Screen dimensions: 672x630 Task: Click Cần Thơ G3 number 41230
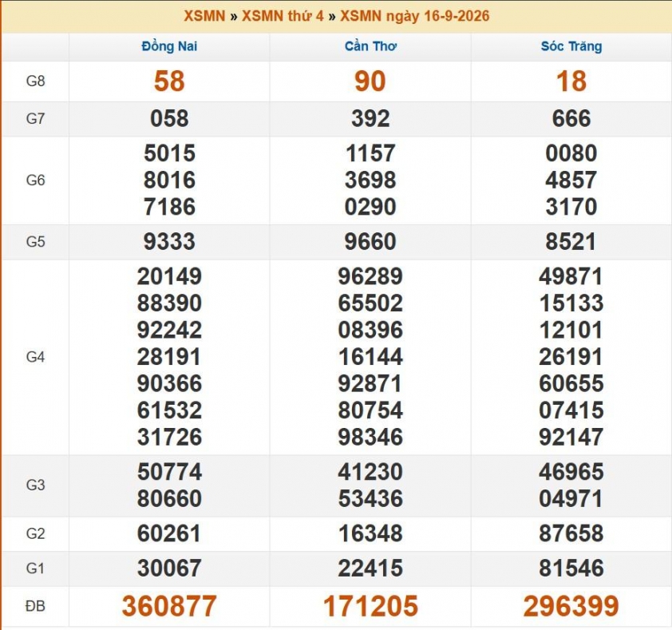pyautogui.click(x=370, y=472)
